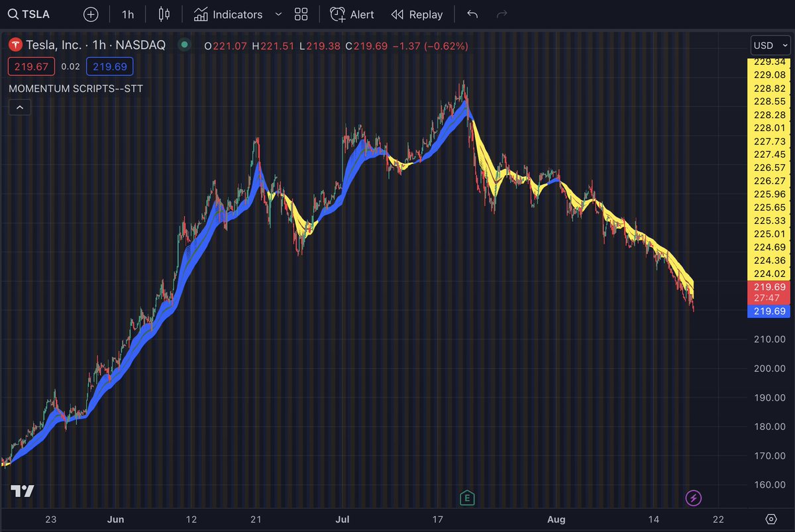Redo the chart action

point(502,14)
